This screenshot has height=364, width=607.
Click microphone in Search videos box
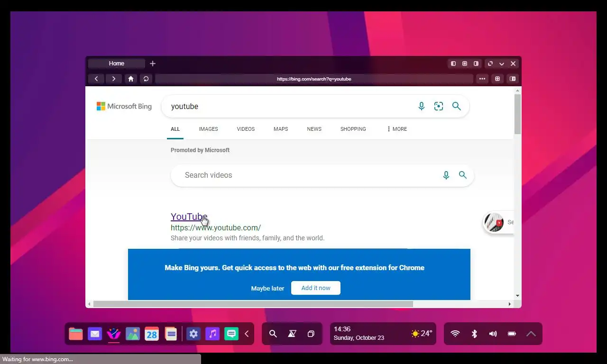446,175
